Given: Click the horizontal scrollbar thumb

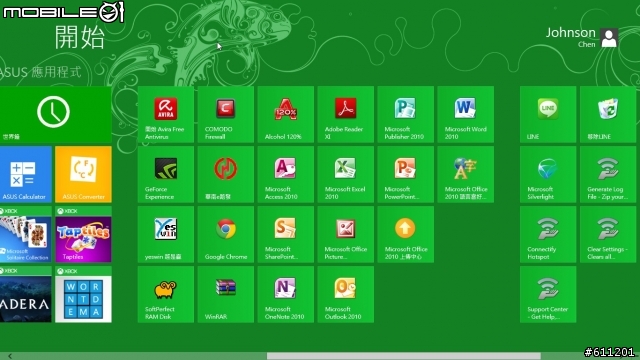Looking at the screenshot, I should pos(404,356).
